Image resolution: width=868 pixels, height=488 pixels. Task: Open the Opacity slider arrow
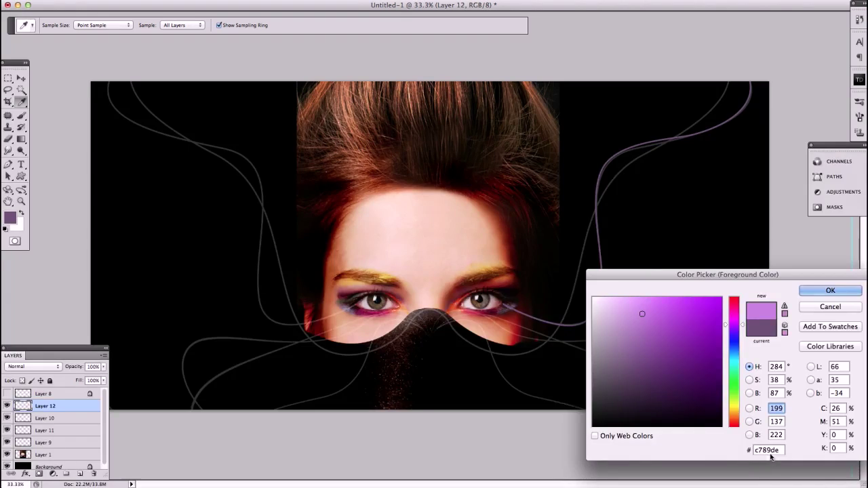click(x=103, y=367)
